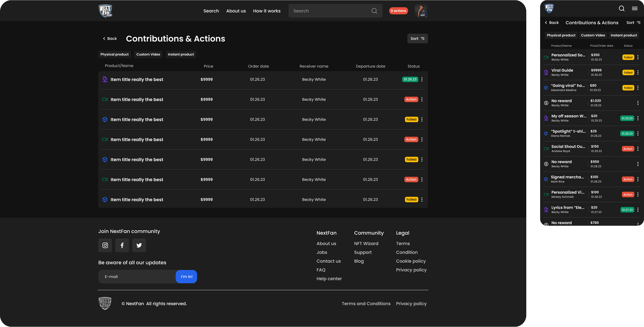The height and width of the screenshot is (327, 644).
Task: Open Help center footer link
Action: pyautogui.click(x=329, y=279)
